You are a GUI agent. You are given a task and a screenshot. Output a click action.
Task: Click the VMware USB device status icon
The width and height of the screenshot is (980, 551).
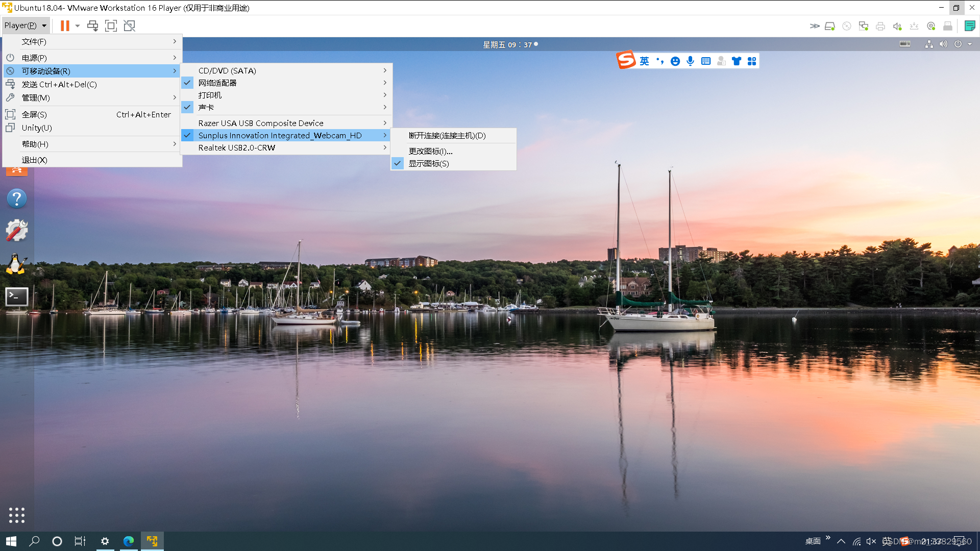pyautogui.click(x=914, y=26)
